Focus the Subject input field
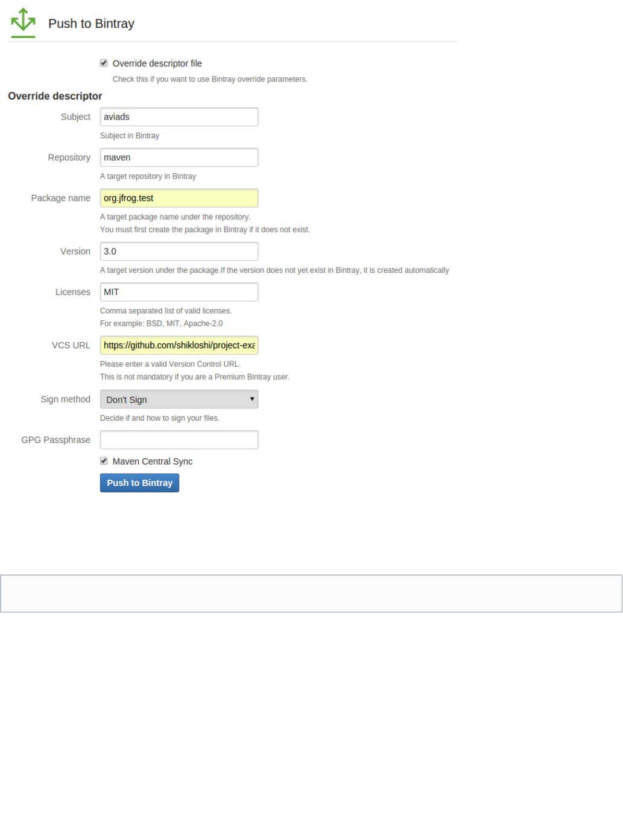The height and width of the screenshot is (840, 623). [179, 117]
